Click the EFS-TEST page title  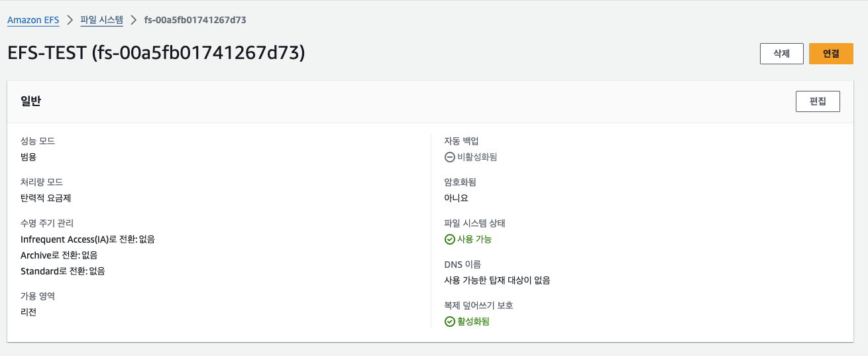point(156,53)
